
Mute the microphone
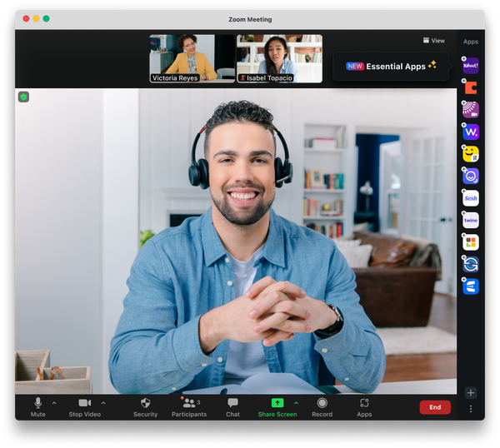pos(38,407)
